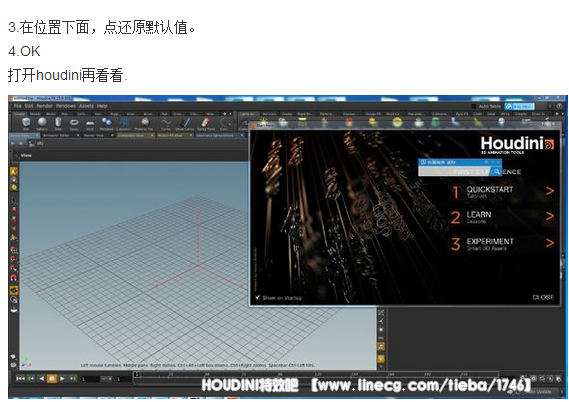This screenshot has width=569, height=402.
Task: Play the animation in reverse
Action: [x=41, y=378]
